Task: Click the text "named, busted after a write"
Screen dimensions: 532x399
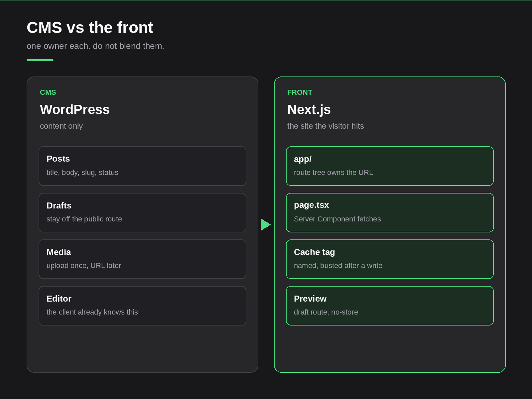Action: pos(338,266)
